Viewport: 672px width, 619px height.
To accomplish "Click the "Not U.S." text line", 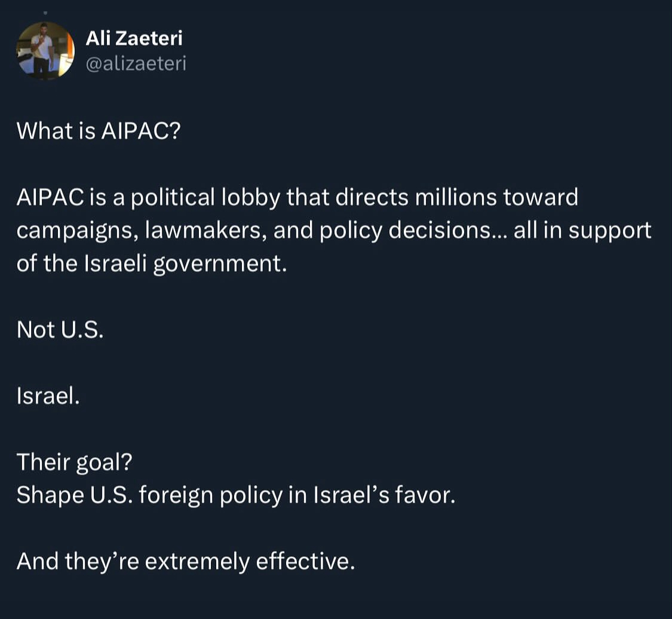I will 60,329.
